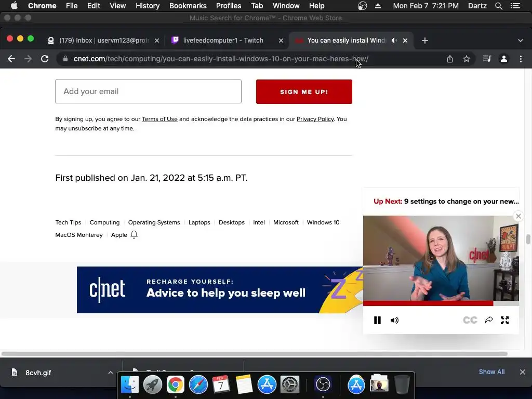Open the media controls icon in toolbar
Screen dimensions: 532x399
point(487,59)
